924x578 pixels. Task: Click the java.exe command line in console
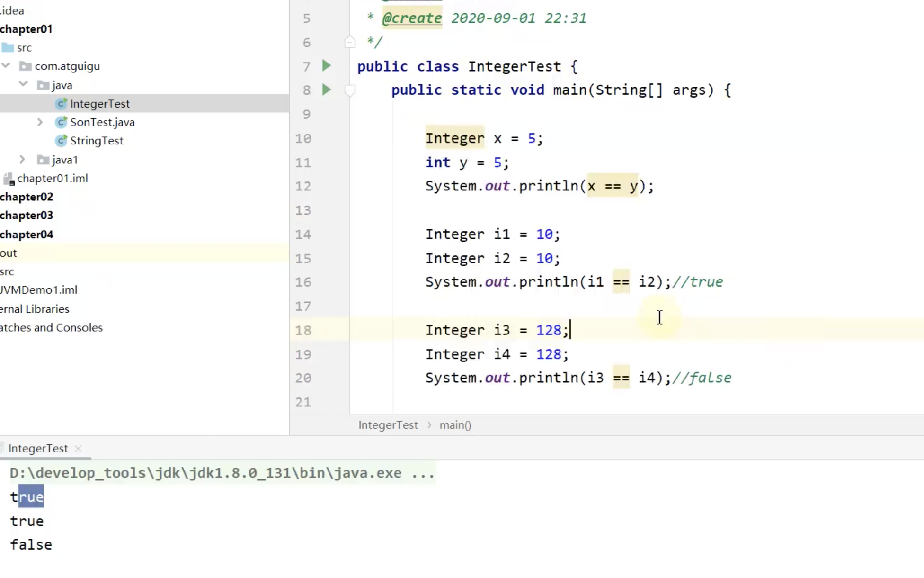222,473
